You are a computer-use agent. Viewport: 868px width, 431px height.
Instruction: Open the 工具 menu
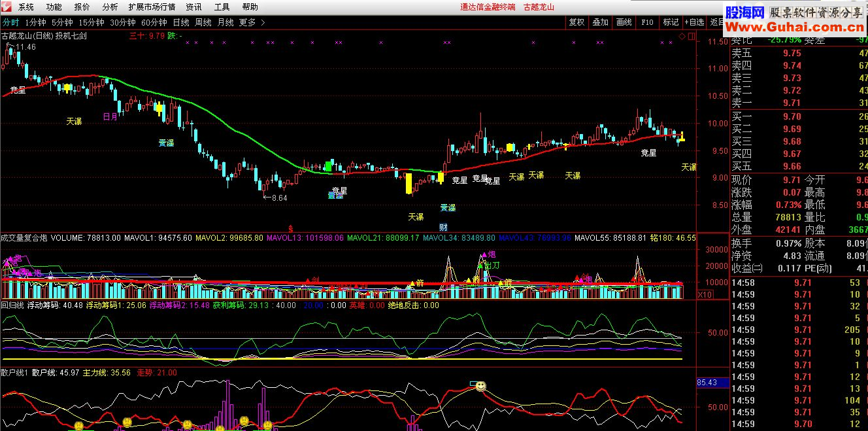[222, 7]
